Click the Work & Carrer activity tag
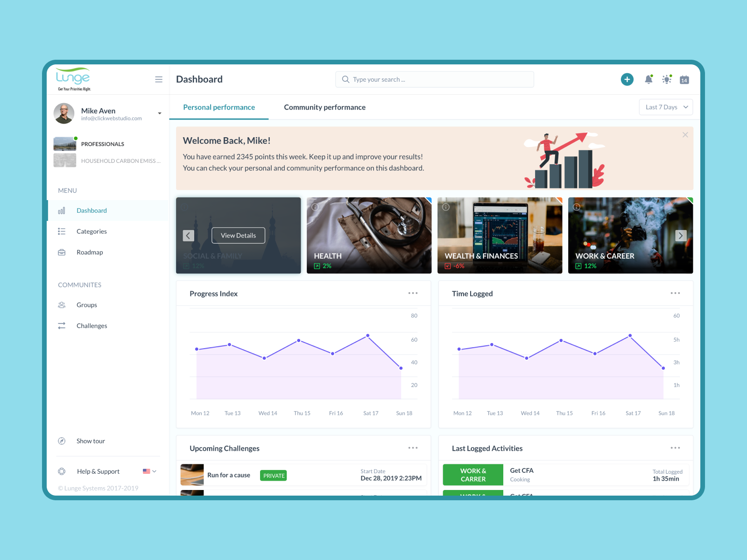The width and height of the screenshot is (747, 560). click(473, 475)
